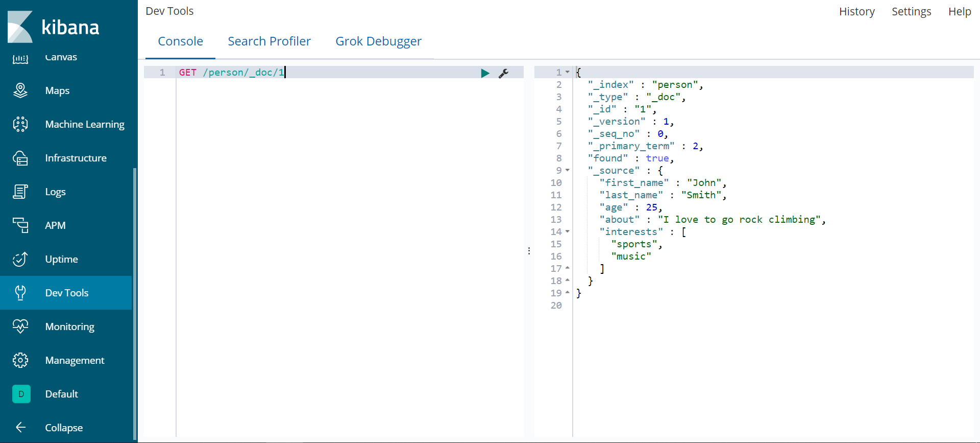Navigate to Monitoring label
This screenshot has width=980, height=443.
point(69,327)
